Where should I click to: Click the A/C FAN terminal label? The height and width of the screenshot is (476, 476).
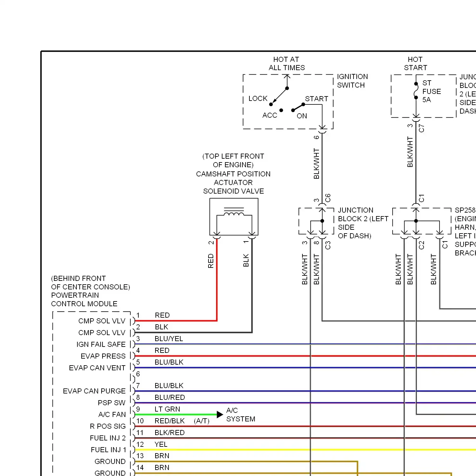(112, 415)
